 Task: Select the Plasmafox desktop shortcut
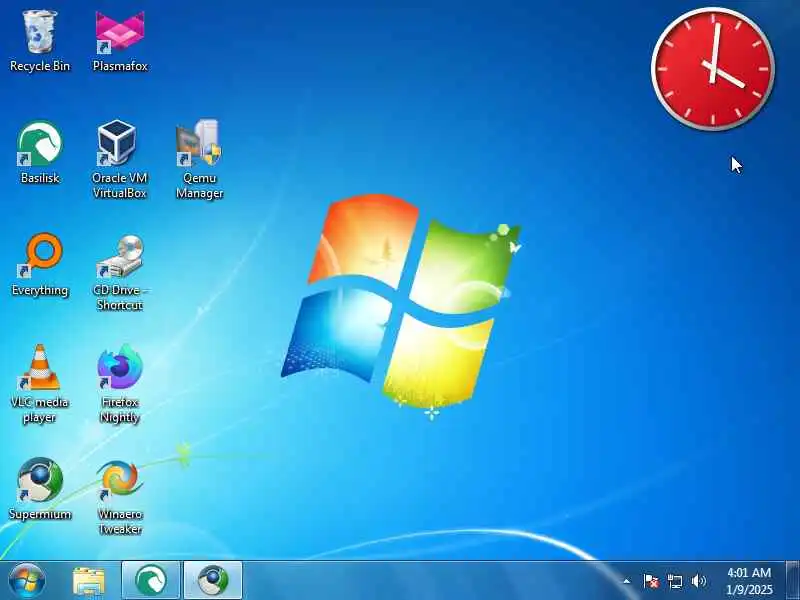pyautogui.click(x=120, y=42)
